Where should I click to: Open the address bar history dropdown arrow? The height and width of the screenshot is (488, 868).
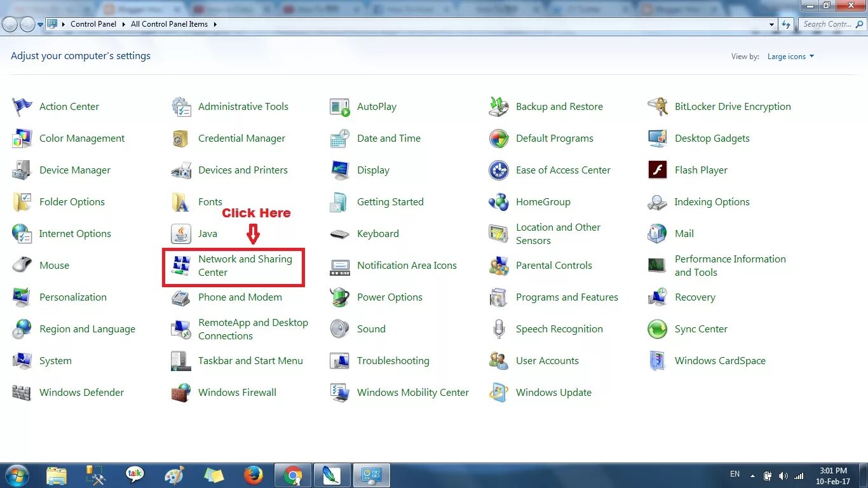point(772,24)
